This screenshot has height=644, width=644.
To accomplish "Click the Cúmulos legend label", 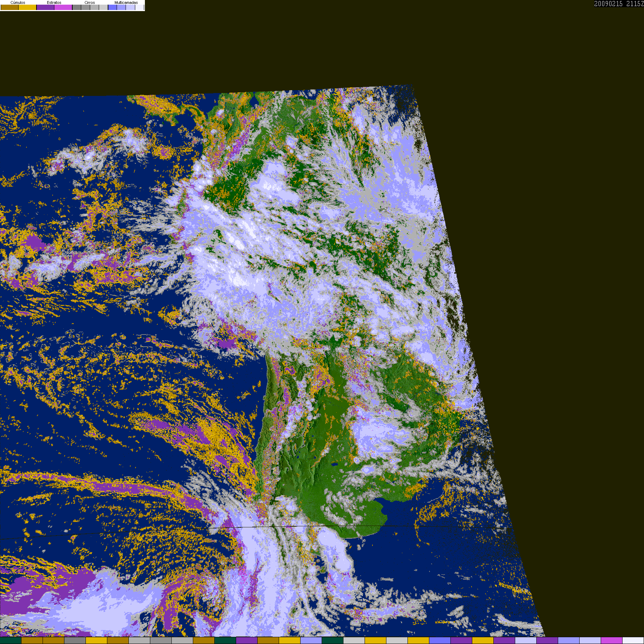I will [18, 3].
